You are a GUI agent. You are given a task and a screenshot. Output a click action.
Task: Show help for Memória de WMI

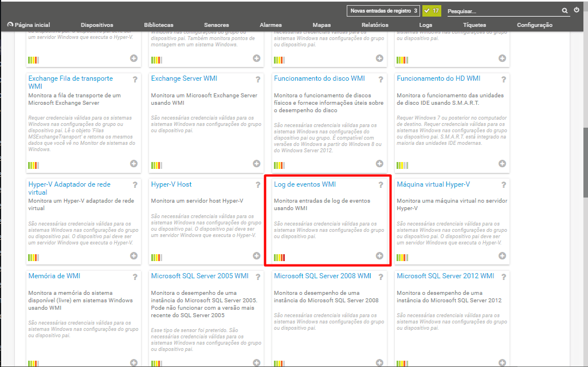135,277
